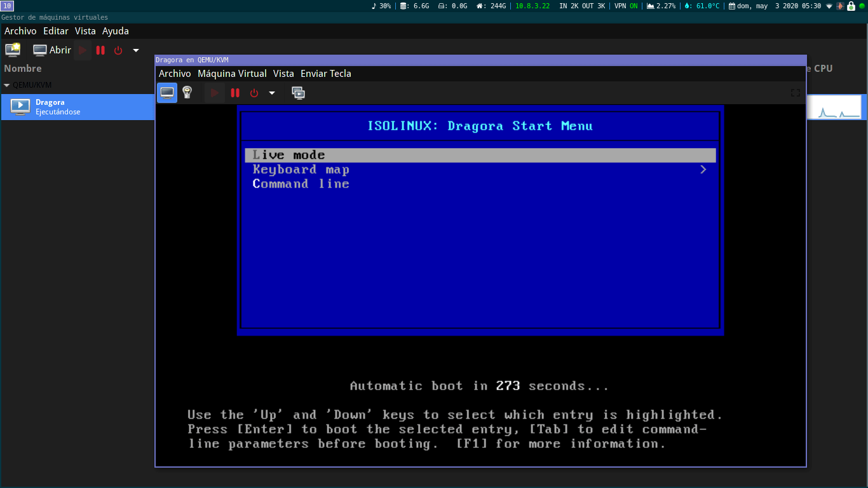Click the 10.8.3.22 IP address

[x=532, y=6]
